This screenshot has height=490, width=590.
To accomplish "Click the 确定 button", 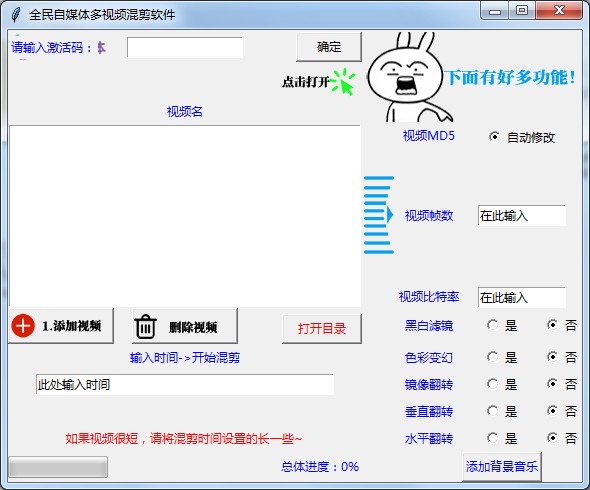I will [329, 47].
